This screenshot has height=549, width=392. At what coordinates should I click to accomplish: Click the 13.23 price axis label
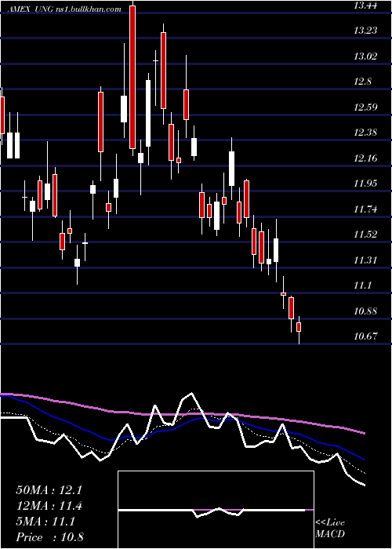[x=365, y=31]
